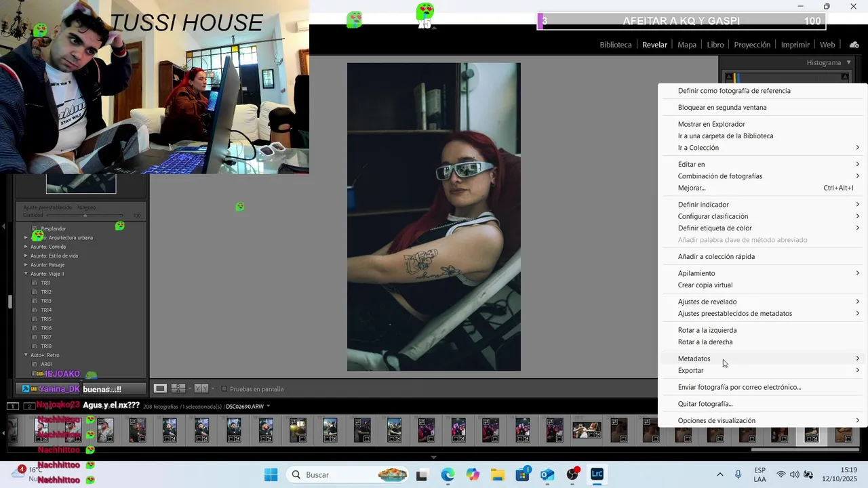Apply the Resplandor preset
The height and width of the screenshot is (488, 868).
pos(53,228)
